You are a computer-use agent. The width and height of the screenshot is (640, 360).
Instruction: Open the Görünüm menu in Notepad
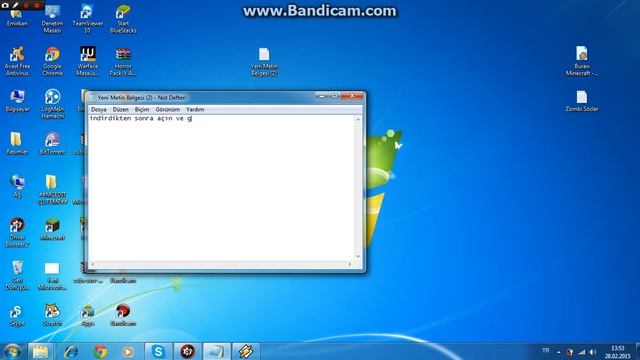click(x=167, y=109)
